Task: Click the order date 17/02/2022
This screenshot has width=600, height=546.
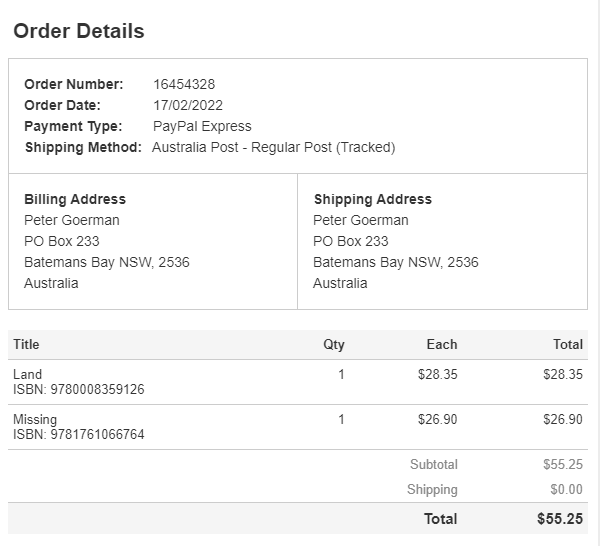Action: coord(188,105)
